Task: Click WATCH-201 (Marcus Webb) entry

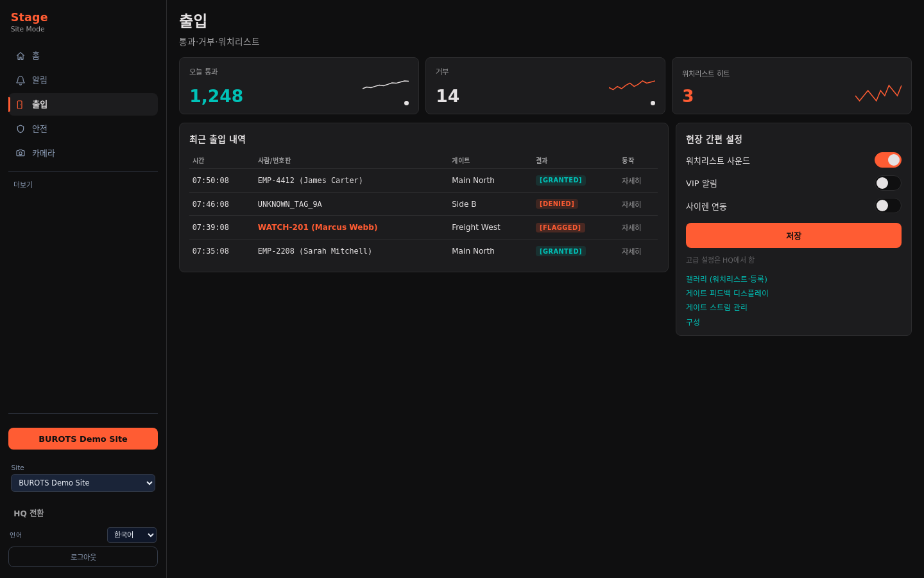Action: (x=318, y=227)
